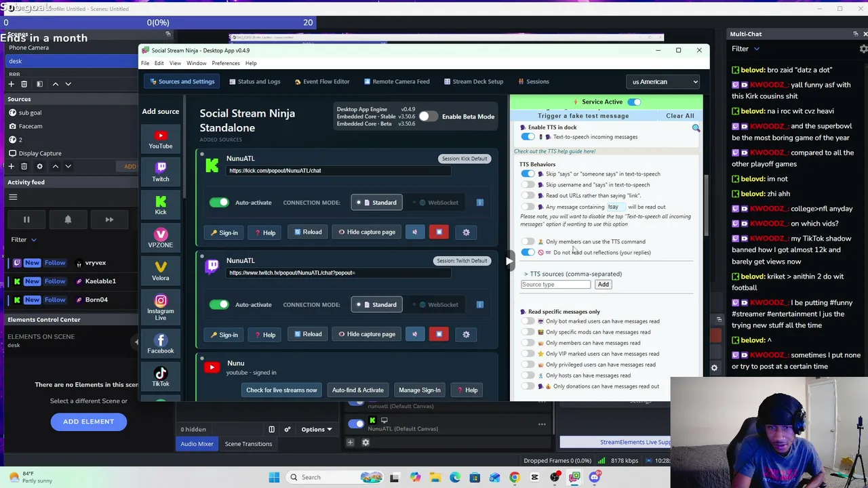Click the Clear All button
Viewport: 868px width, 488px height.
[x=679, y=116]
